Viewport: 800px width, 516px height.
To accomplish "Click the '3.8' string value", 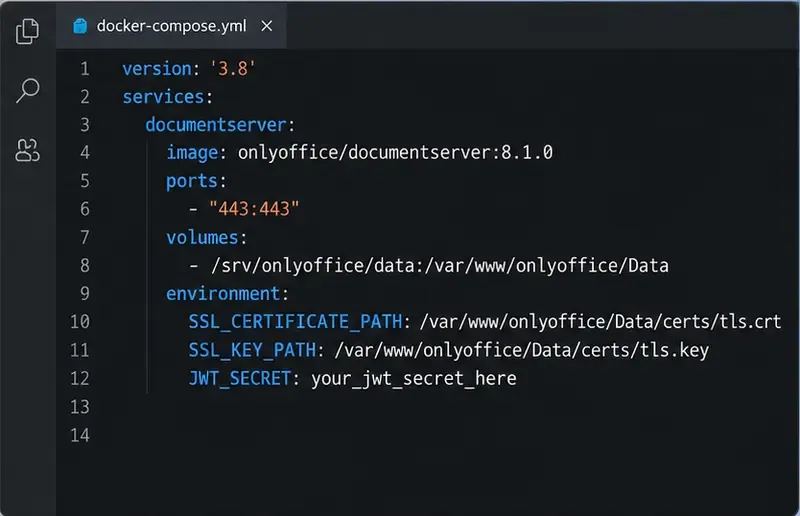I will (x=233, y=69).
